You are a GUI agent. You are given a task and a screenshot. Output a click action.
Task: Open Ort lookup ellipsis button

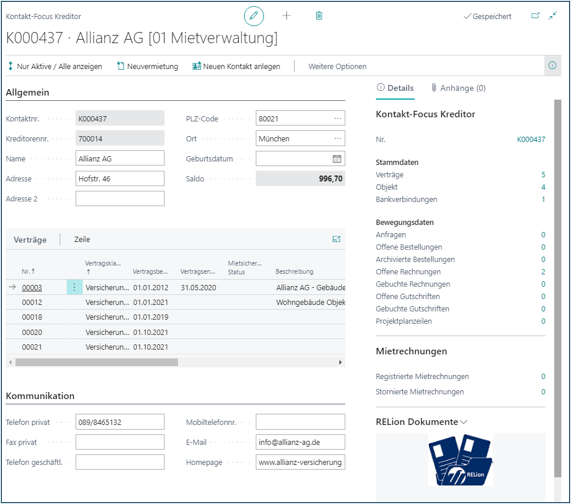[338, 138]
